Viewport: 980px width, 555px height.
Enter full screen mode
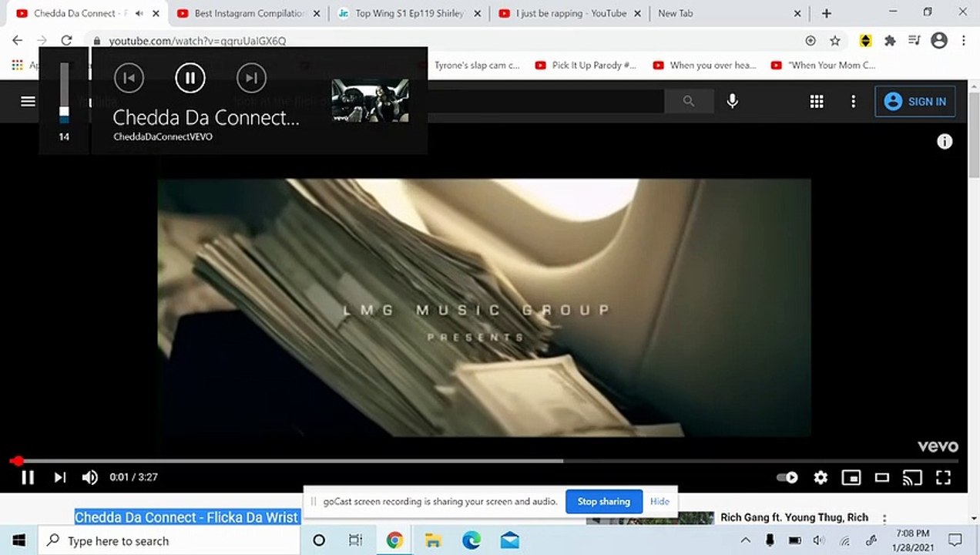click(x=943, y=478)
